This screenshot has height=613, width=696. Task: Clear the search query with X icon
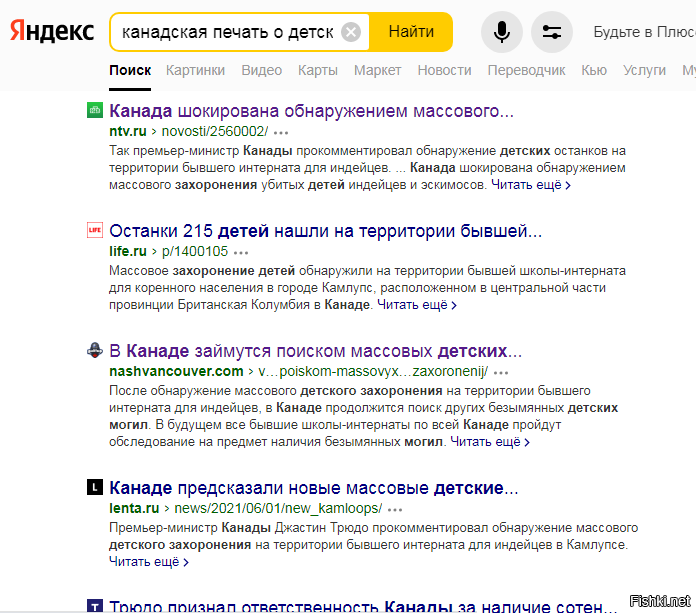click(351, 32)
